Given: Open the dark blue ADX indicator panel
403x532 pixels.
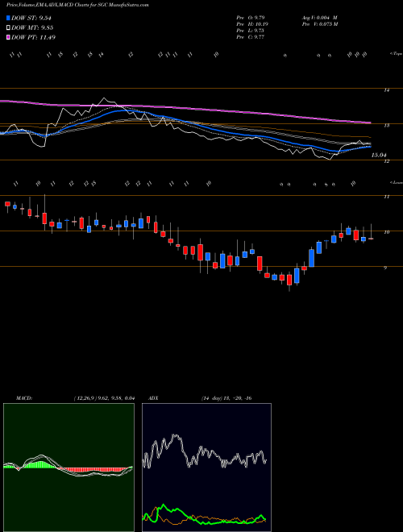Looking at the screenshot, I should pyautogui.click(x=206, y=468).
